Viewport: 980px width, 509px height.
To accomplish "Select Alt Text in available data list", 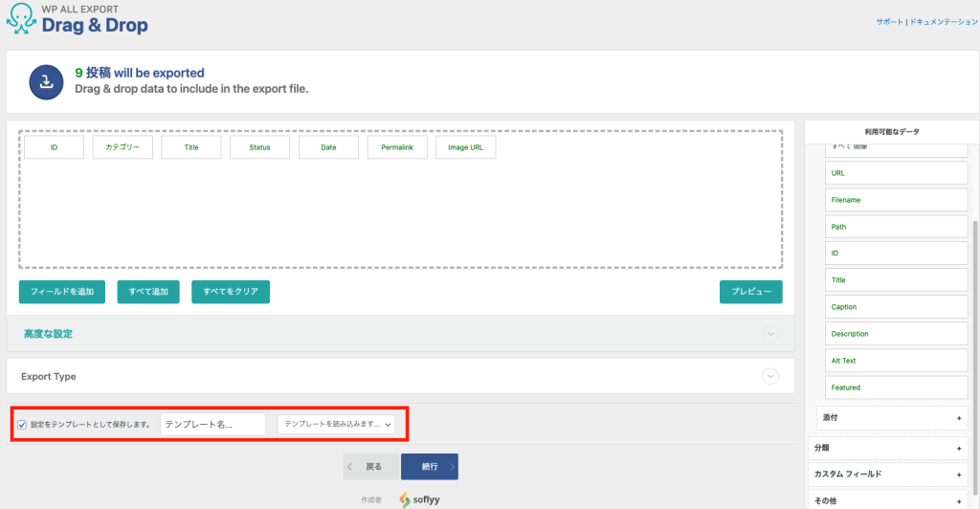I will tap(896, 361).
